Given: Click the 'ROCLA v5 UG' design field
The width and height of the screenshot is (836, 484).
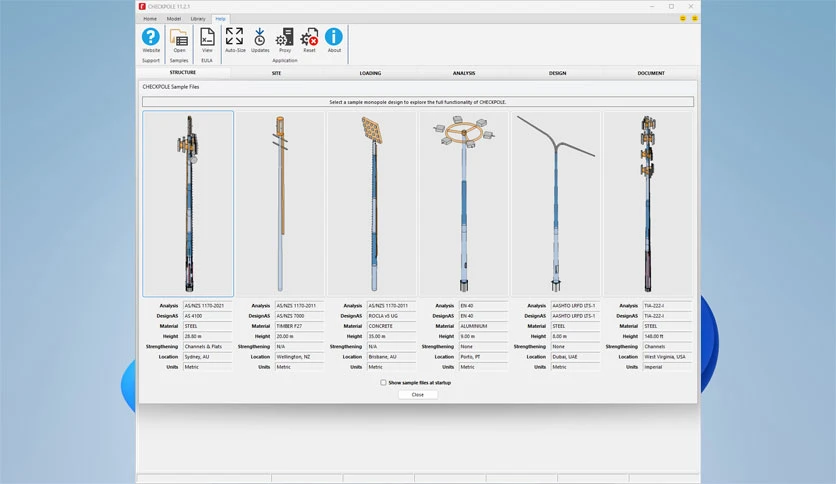Looking at the screenshot, I should point(391,316).
